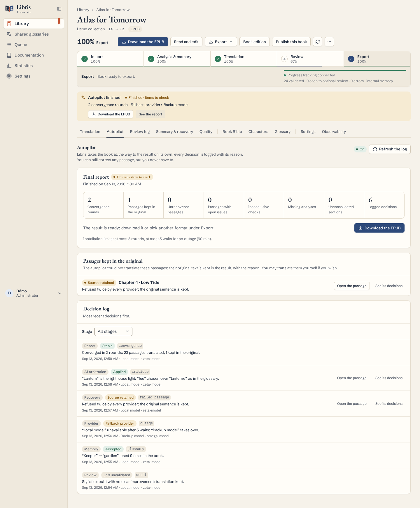Click the Review step number 4 circle

pos(284,59)
